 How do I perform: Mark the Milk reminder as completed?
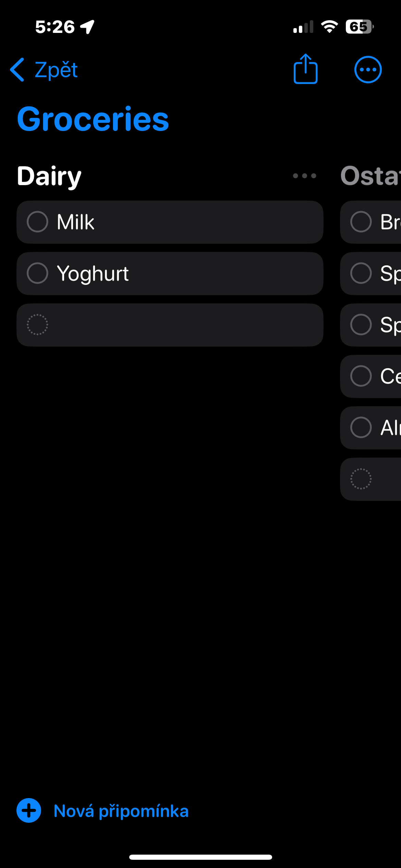pyautogui.click(x=37, y=222)
